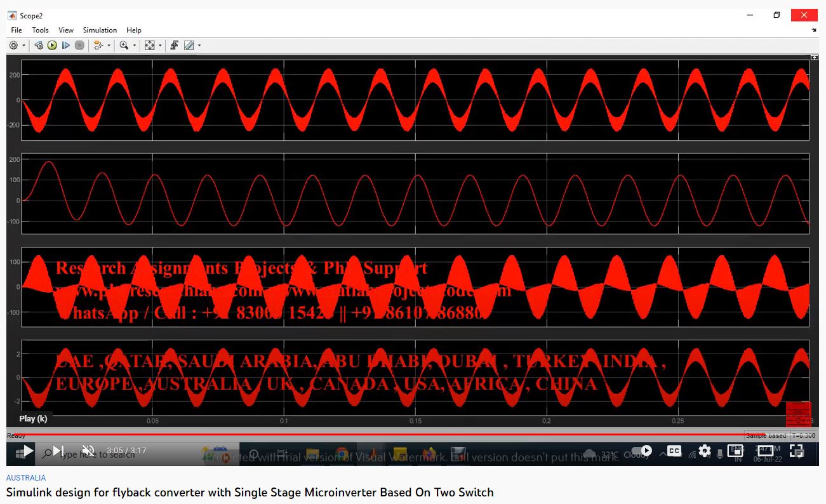The height and width of the screenshot is (504, 826).
Task: Unmute the video with speaker icon
Action: click(88, 451)
